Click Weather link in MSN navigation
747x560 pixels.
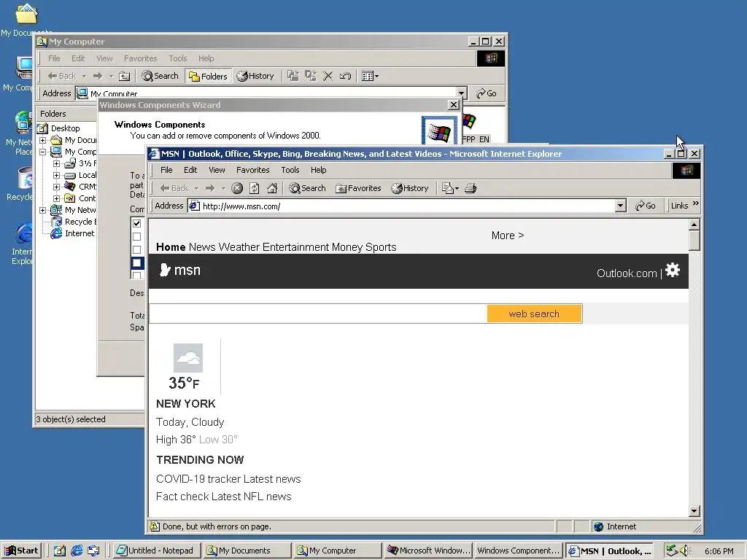(239, 247)
